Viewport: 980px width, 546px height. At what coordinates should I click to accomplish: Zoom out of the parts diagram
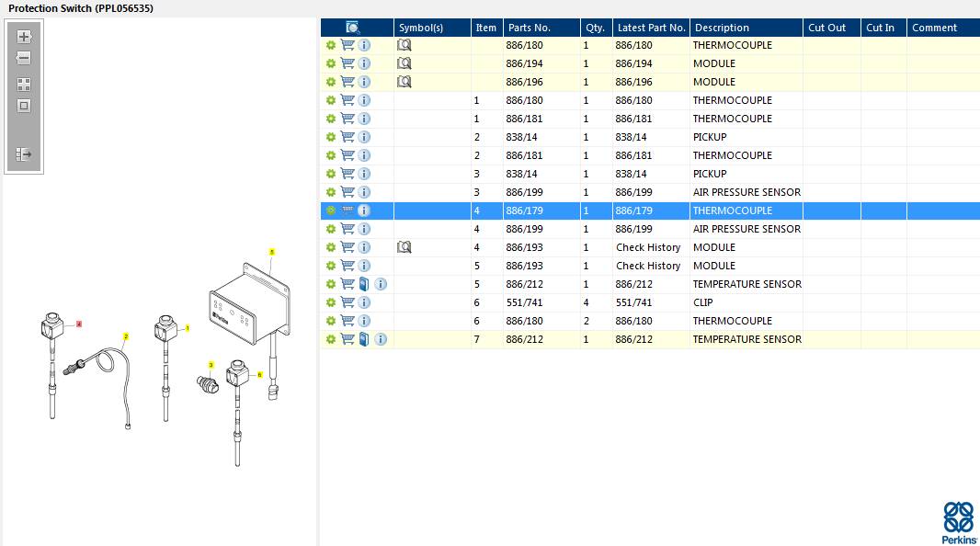[24, 58]
